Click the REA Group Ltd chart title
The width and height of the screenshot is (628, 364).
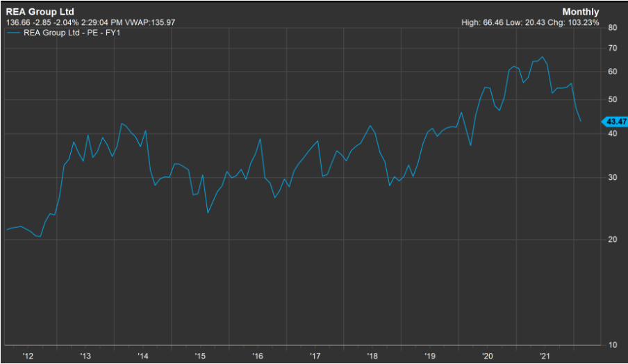pyautogui.click(x=40, y=12)
